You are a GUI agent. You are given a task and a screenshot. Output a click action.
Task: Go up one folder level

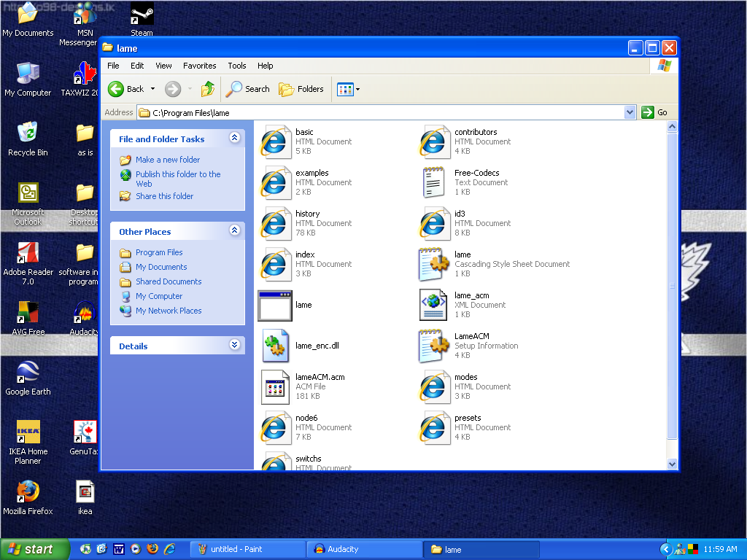coord(208,89)
